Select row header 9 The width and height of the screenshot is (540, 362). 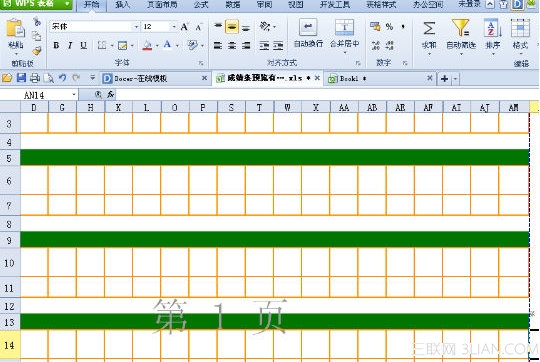click(x=10, y=240)
